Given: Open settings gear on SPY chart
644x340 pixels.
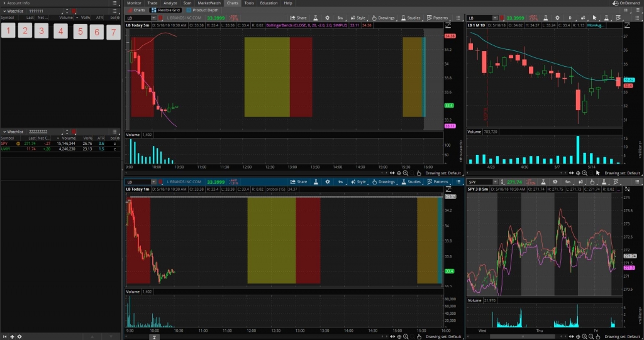Looking at the screenshot, I should pyautogui.click(x=555, y=182).
